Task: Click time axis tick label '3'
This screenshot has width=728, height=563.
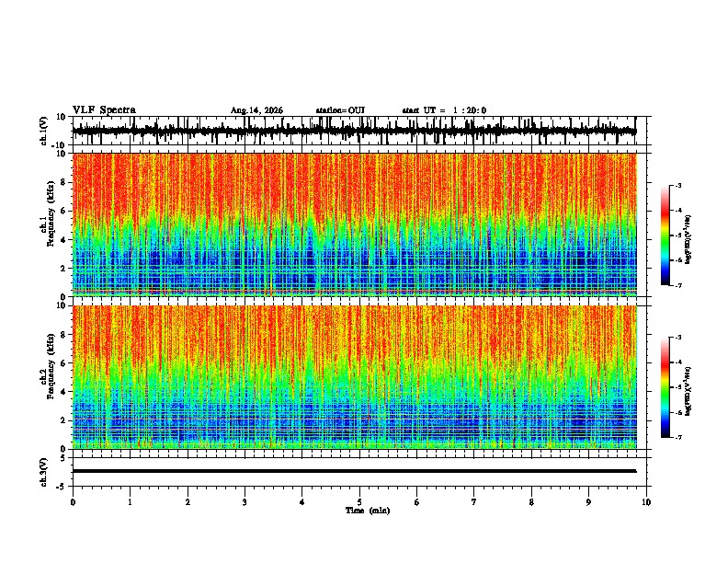Action: tap(245, 502)
